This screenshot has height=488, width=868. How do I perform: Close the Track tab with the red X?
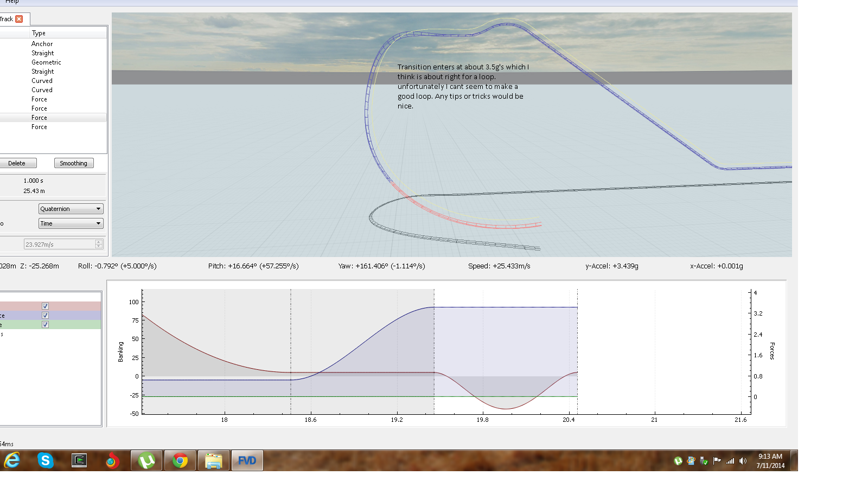(19, 19)
